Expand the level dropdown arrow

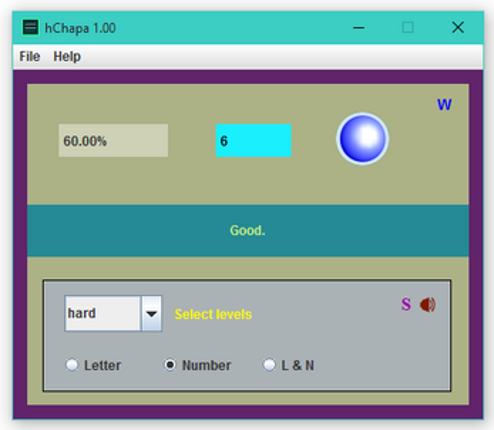coord(152,314)
